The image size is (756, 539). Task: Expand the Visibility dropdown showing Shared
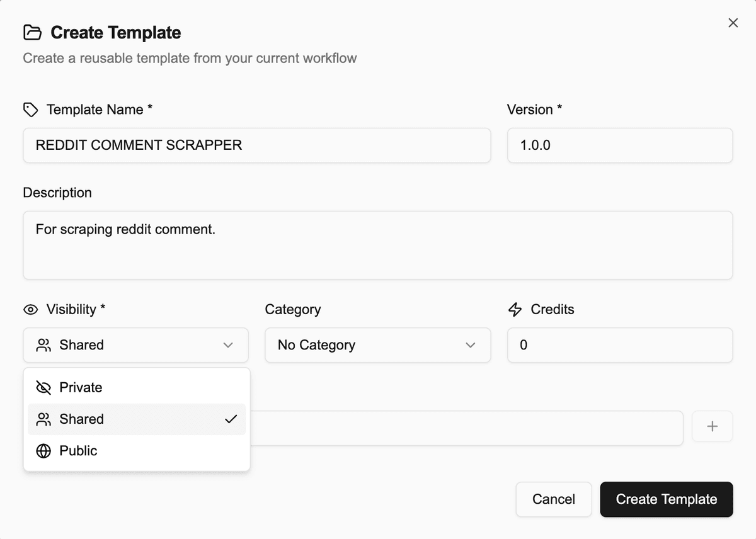coord(135,345)
